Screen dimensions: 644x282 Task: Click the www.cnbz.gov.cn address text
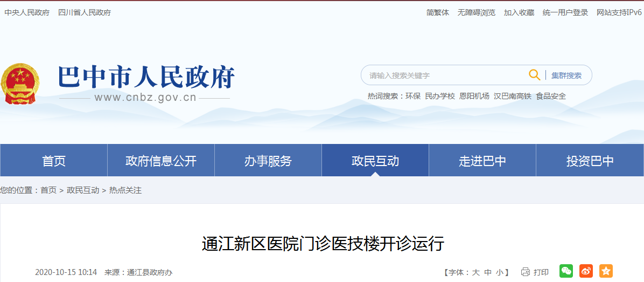pos(145,98)
